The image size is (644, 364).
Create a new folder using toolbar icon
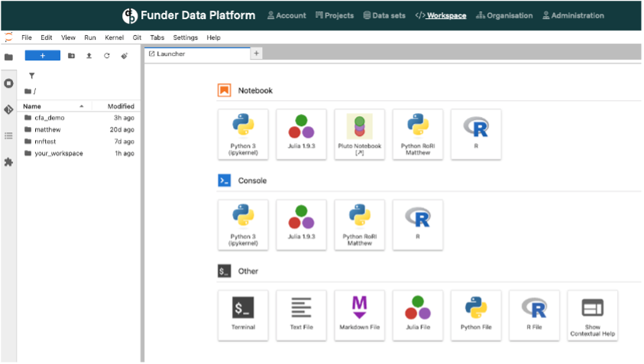(x=72, y=56)
